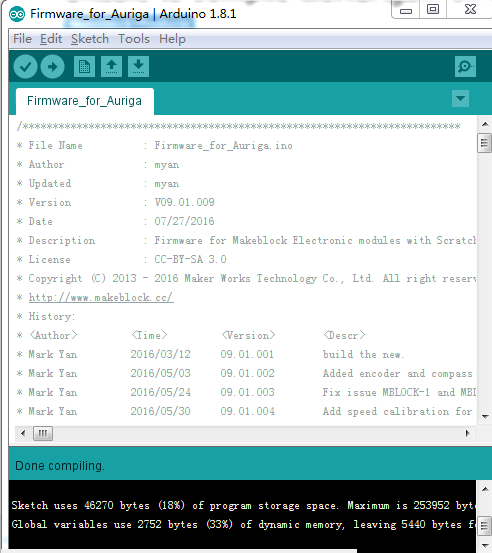492x553 pixels.
Task: Select the Firmware_for_Auriga tab
Action: click(x=85, y=101)
